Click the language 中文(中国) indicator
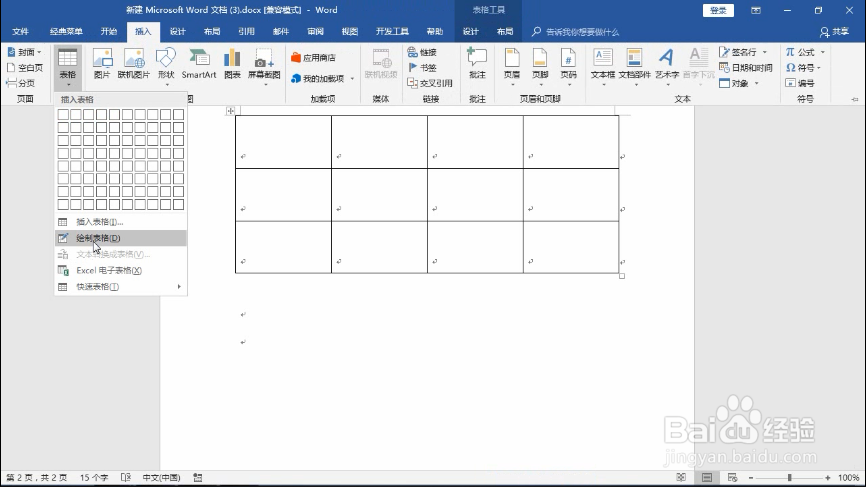This screenshot has width=866, height=487. tap(161, 478)
